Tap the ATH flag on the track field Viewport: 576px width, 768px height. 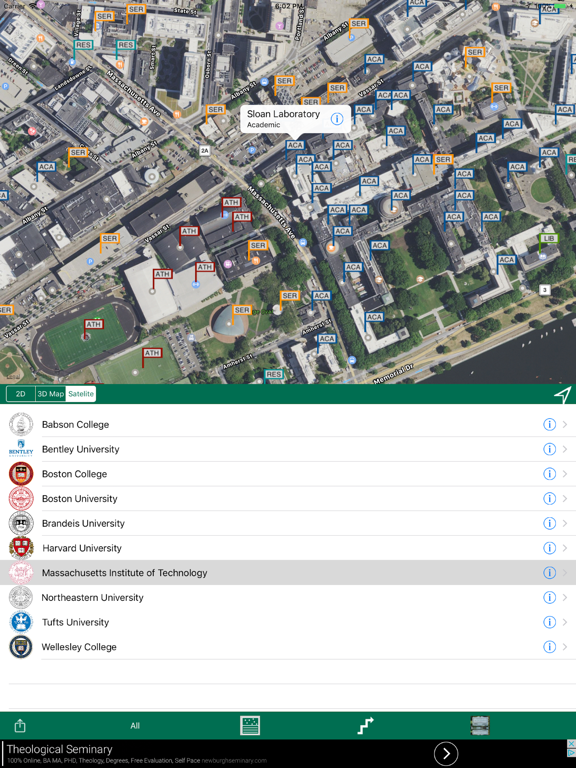pyautogui.click(x=94, y=324)
